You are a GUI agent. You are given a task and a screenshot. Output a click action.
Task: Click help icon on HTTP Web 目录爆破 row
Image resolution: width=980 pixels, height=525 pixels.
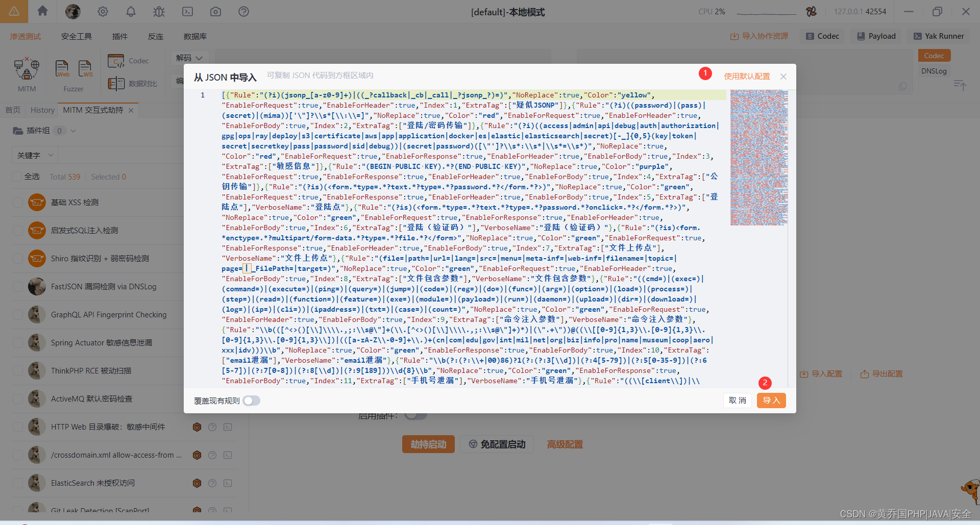212,427
